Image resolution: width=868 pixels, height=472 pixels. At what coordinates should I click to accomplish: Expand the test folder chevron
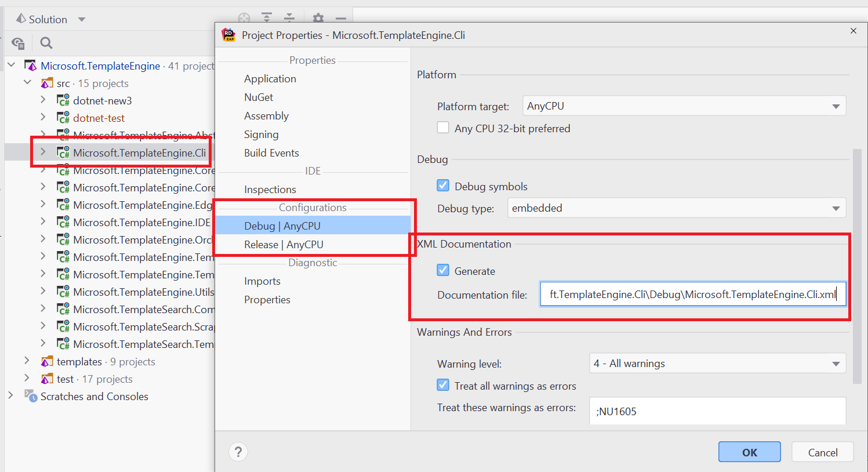pos(27,378)
